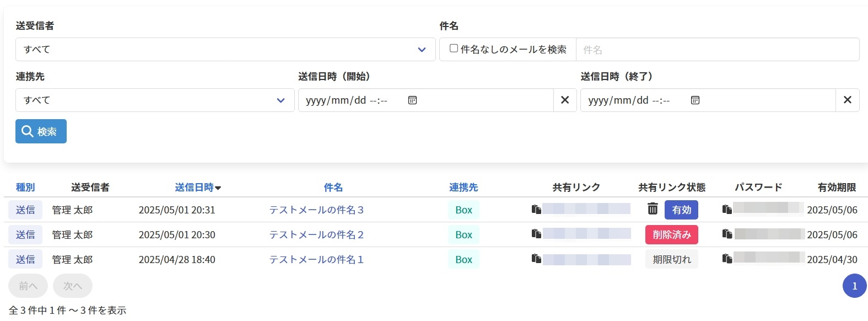Screen dimensions: 868x321
Task: Clear the 送信日時（開始） date field
Action: (565, 100)
